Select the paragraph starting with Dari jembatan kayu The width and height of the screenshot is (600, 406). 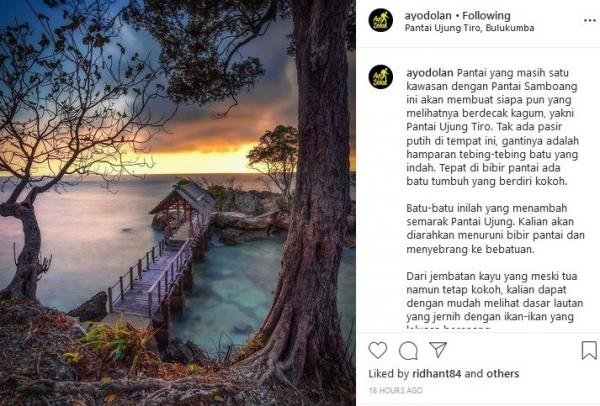tap(495, 299)
